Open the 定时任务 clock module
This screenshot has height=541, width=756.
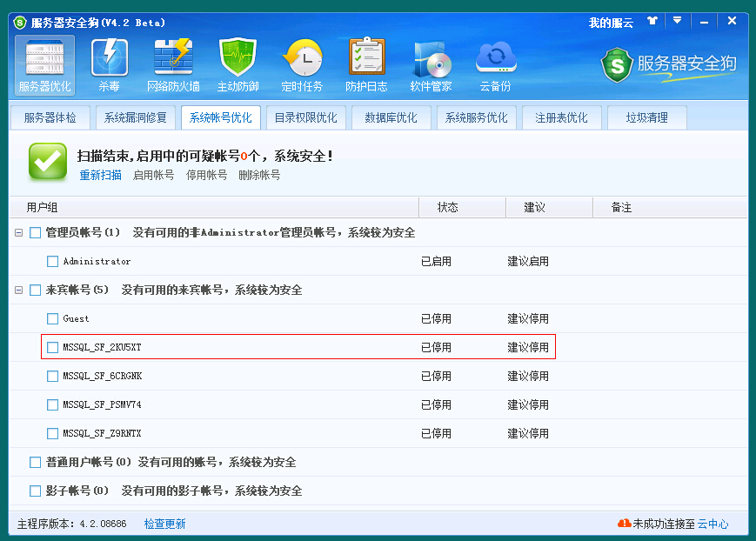coord(302,65)
